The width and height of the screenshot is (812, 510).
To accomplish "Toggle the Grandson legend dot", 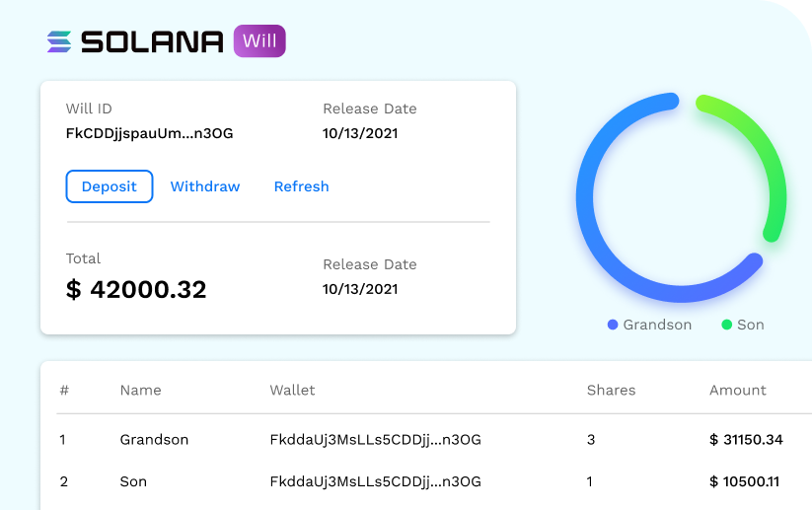I will 613,325.
